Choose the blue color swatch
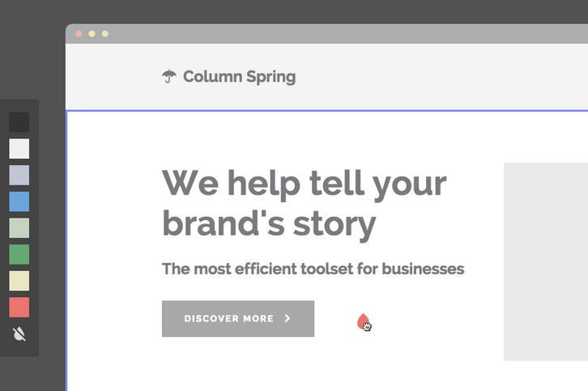The width and height of the screenshot is (588, 391). [19, 202]
